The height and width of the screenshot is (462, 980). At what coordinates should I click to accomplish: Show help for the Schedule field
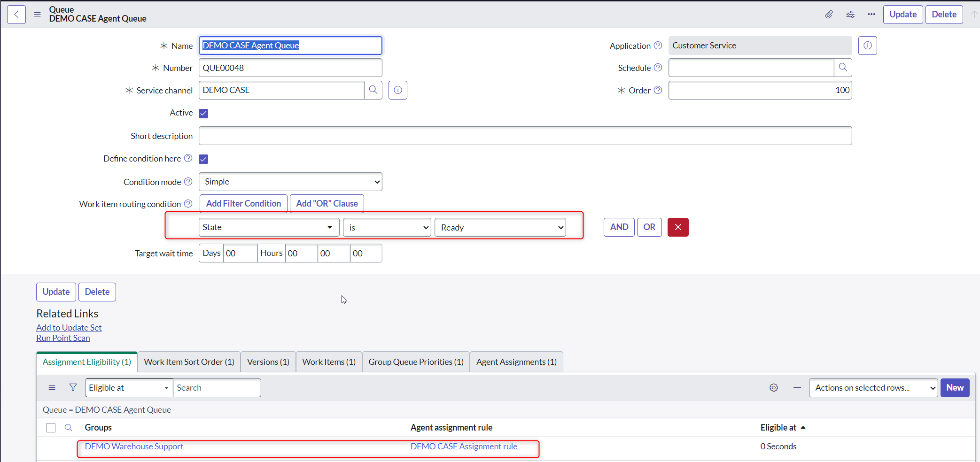pyautogui.click(x=658, y=68)
